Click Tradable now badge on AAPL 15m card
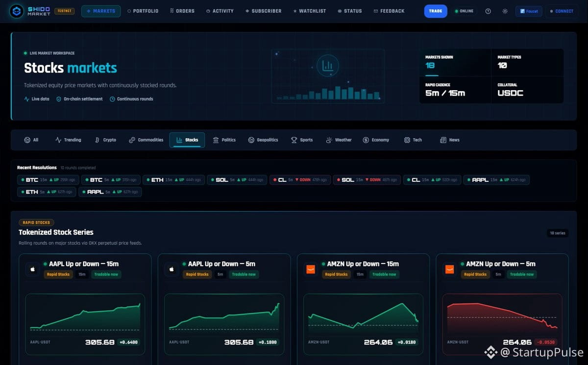The image size is (588, 365). [106, 274]
